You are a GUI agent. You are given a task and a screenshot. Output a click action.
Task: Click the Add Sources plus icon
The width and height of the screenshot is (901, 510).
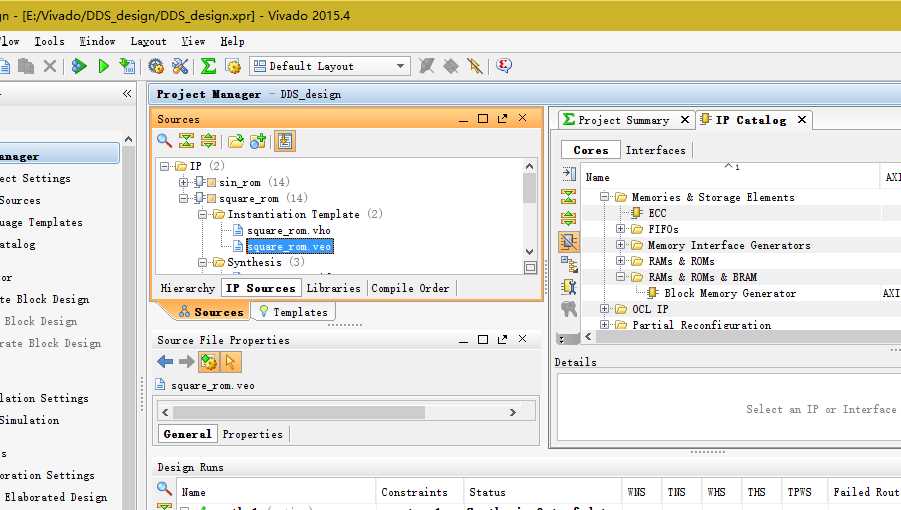[x=257, y=140]
